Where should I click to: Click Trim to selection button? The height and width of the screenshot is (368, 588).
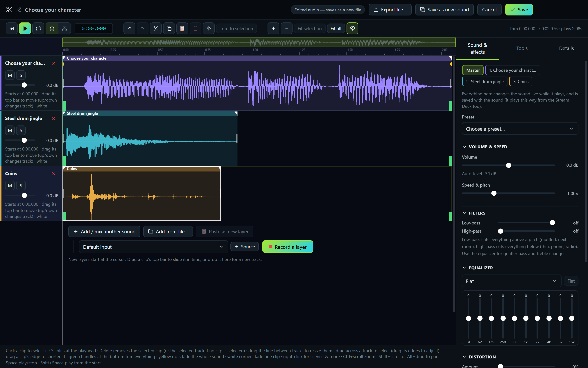pos(236,29)
